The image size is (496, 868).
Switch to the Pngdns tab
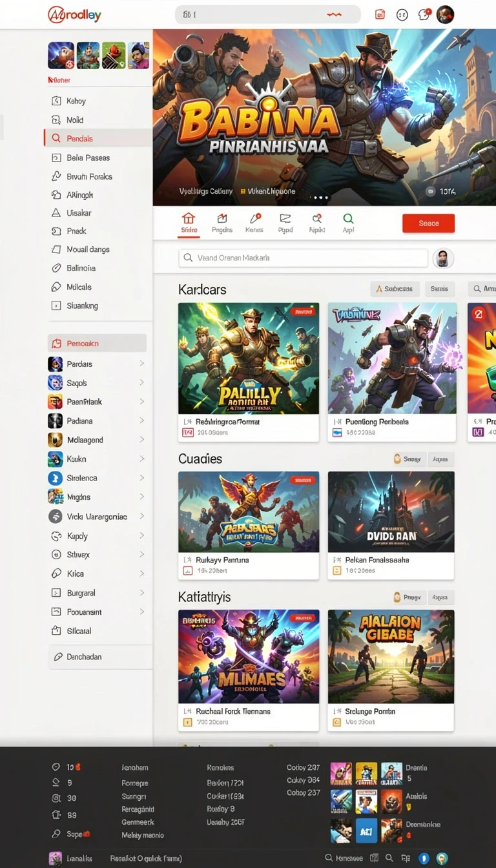222,223
